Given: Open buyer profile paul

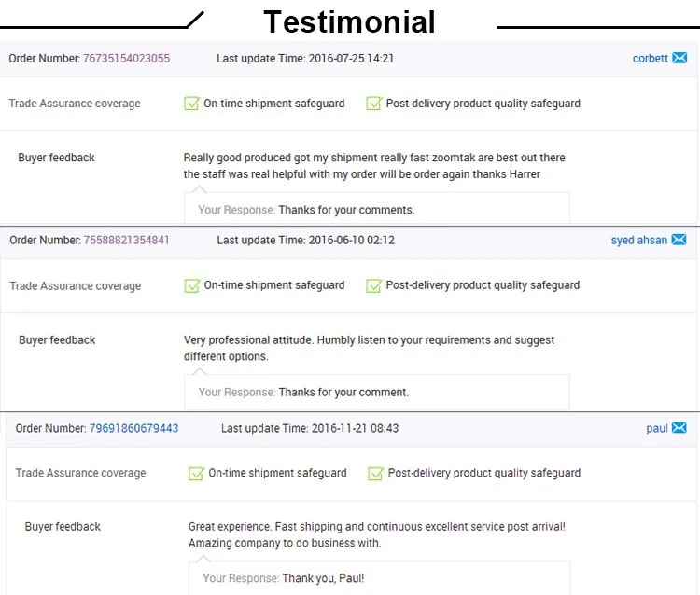Looking at the screenshot, I should pyautogui.click(x=657, y=428).
